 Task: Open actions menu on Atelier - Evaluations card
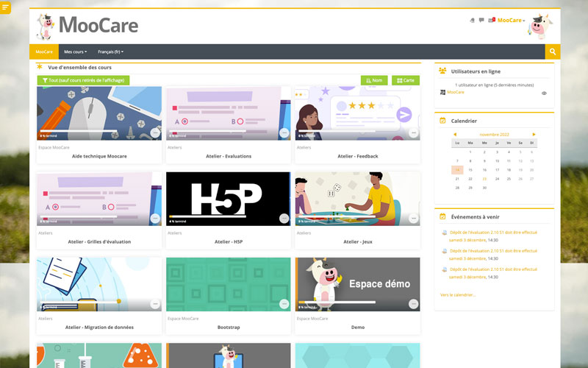pos(284,132)
